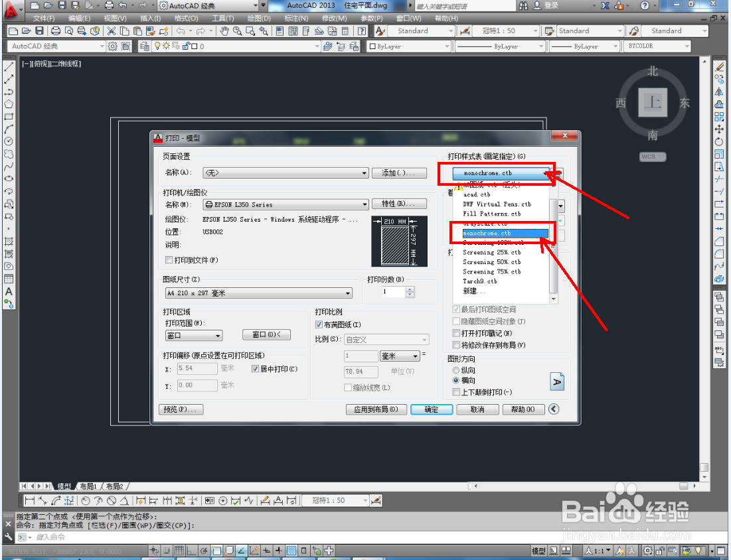
Task: Switch to Layout1 tab
Action: pos(88,486)
